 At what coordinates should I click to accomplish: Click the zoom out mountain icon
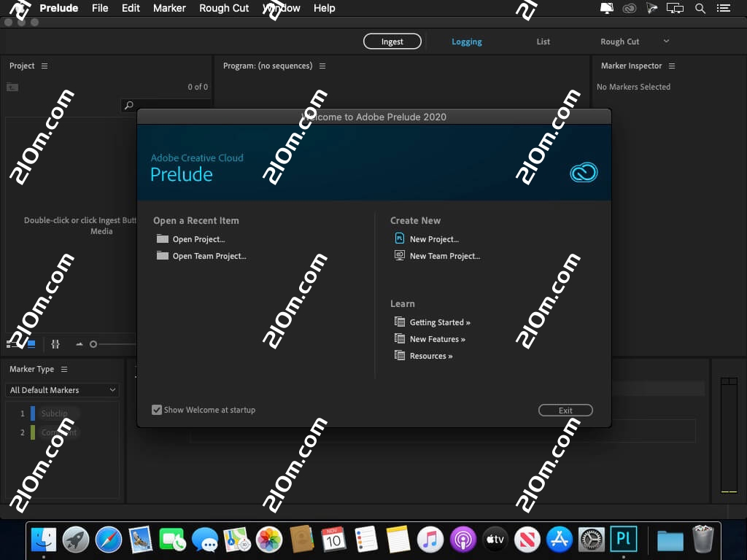(x=79, y=344)
